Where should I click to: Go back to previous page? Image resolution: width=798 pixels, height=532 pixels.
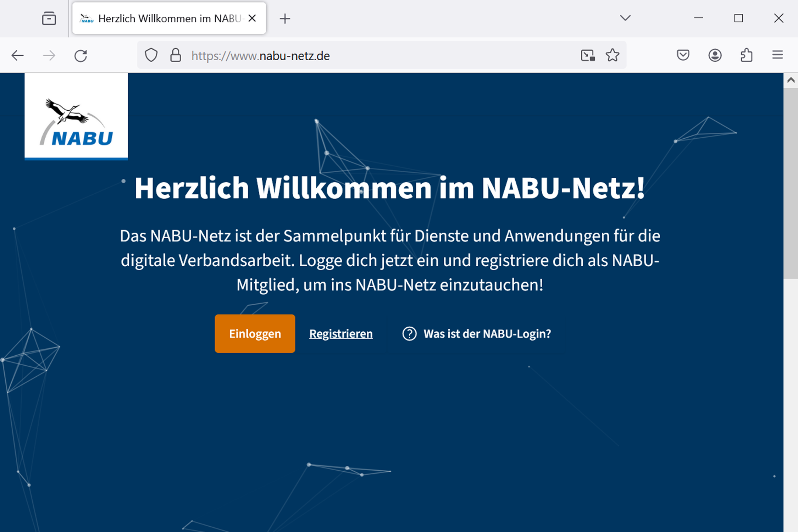point(17,56)
